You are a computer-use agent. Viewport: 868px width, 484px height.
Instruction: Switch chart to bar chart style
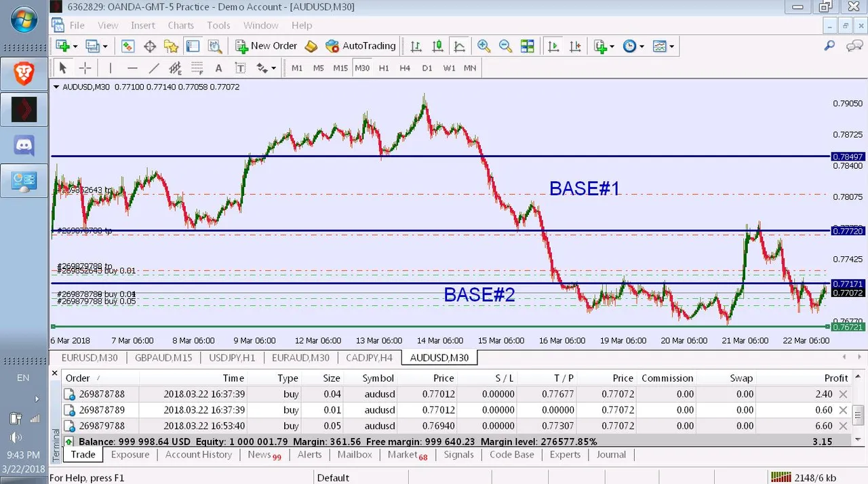tap(416, 46)
